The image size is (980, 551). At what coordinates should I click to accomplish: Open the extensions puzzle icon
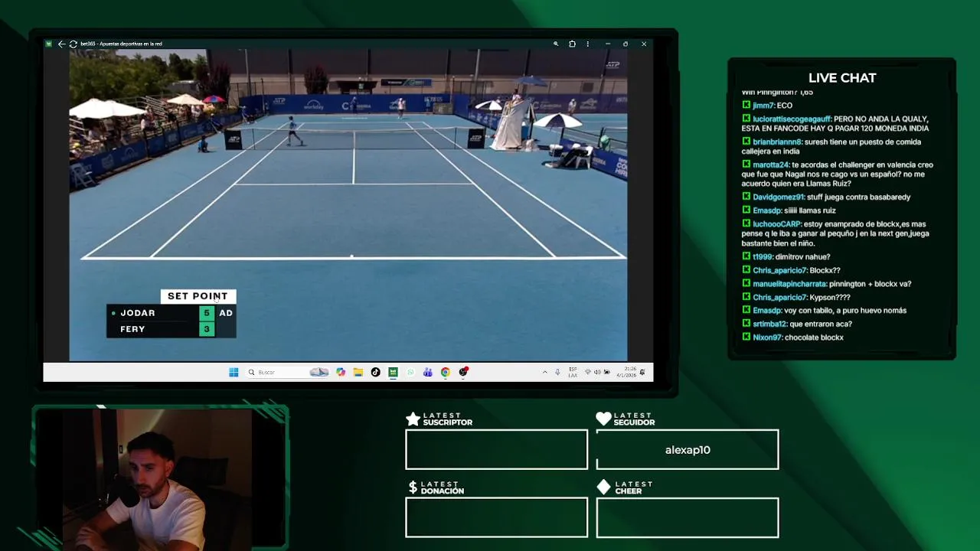pyautogui.click(x=572, y=44)
